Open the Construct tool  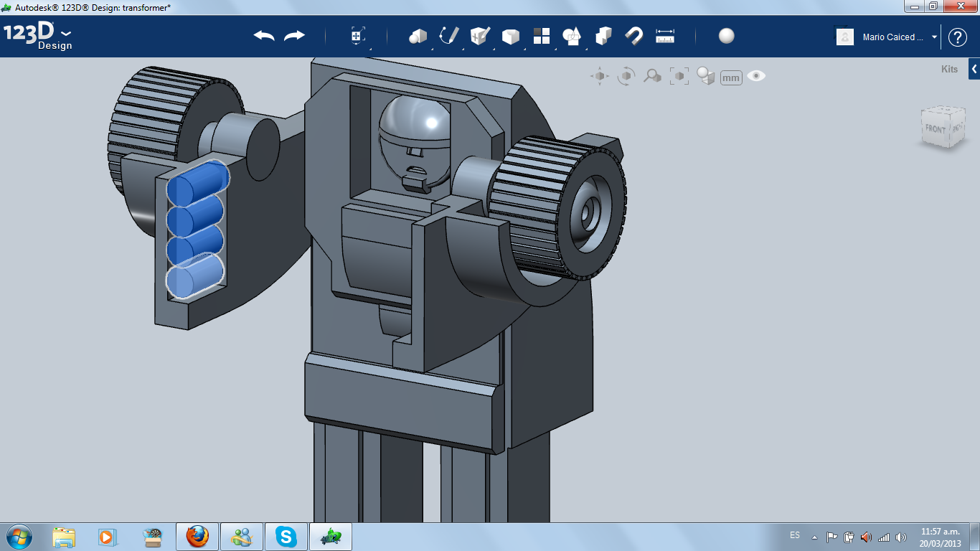[x=480, y=36]
